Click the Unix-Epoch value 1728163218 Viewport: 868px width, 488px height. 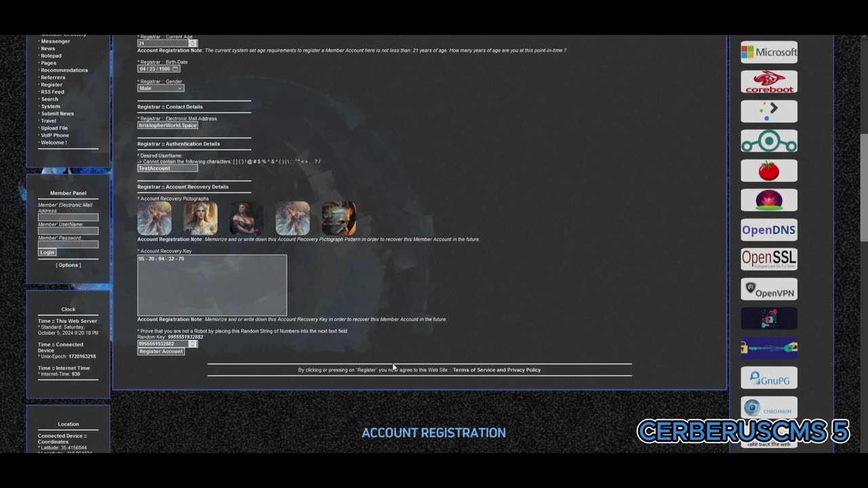(82, 357)
